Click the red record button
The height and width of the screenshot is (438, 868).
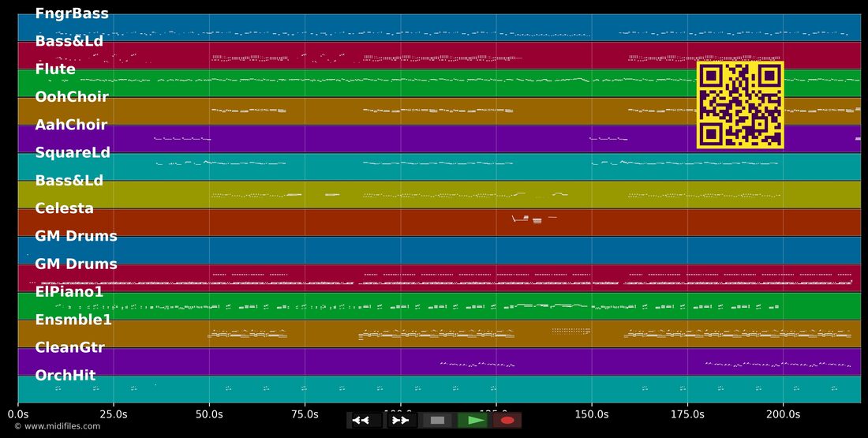(x=507, y=421)
